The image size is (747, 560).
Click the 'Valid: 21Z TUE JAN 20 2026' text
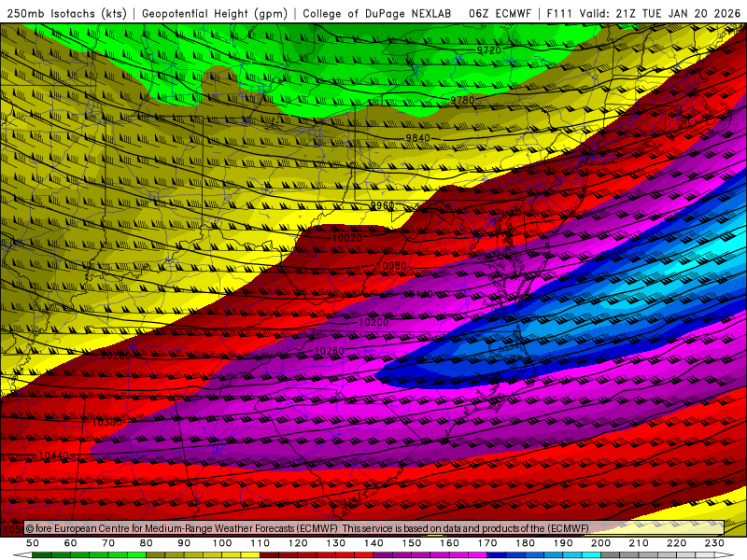[x=660, y=13]
